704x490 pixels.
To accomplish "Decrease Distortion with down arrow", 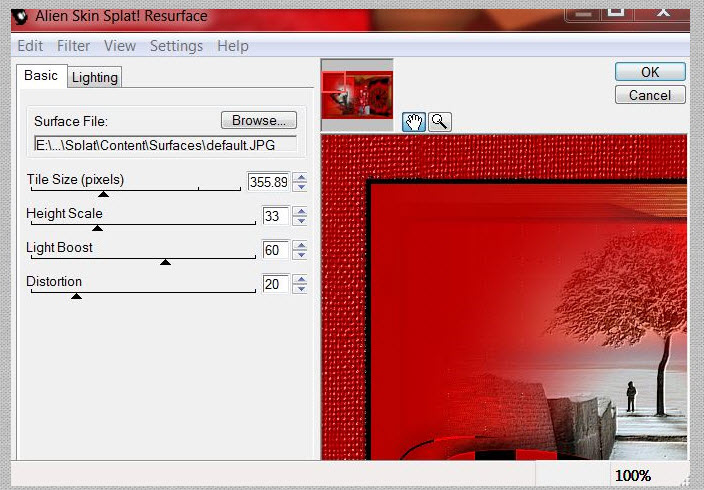I will 300,289.
